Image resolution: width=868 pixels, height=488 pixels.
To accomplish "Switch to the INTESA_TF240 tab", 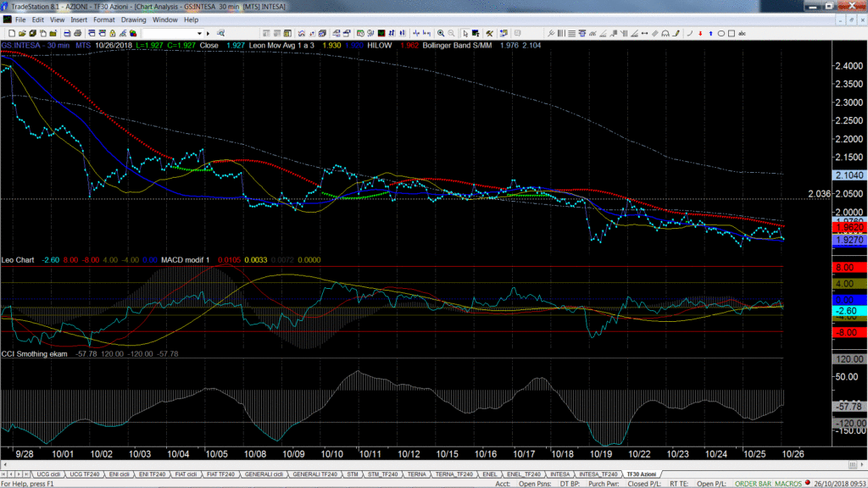I will 598,474.
